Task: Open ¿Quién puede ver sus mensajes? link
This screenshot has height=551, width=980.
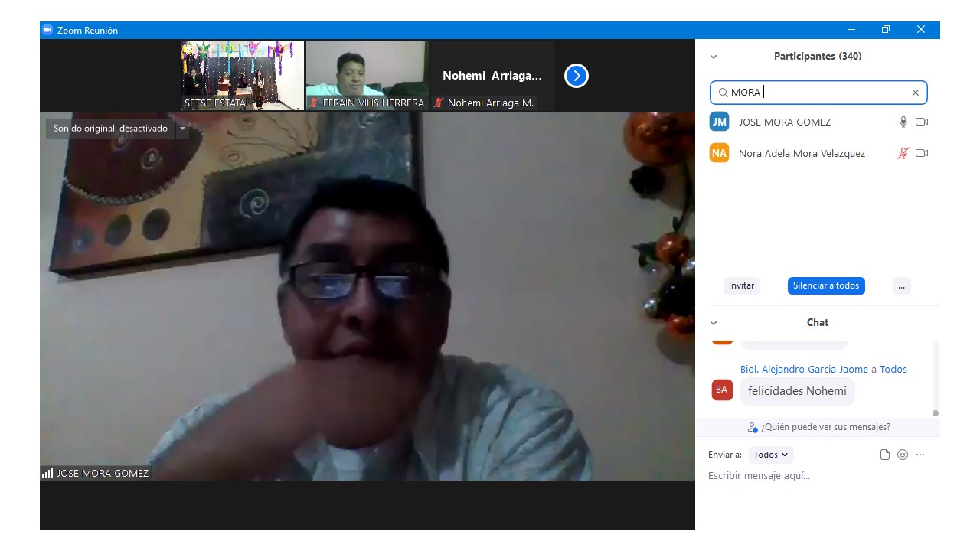Action: click(825, 427)
